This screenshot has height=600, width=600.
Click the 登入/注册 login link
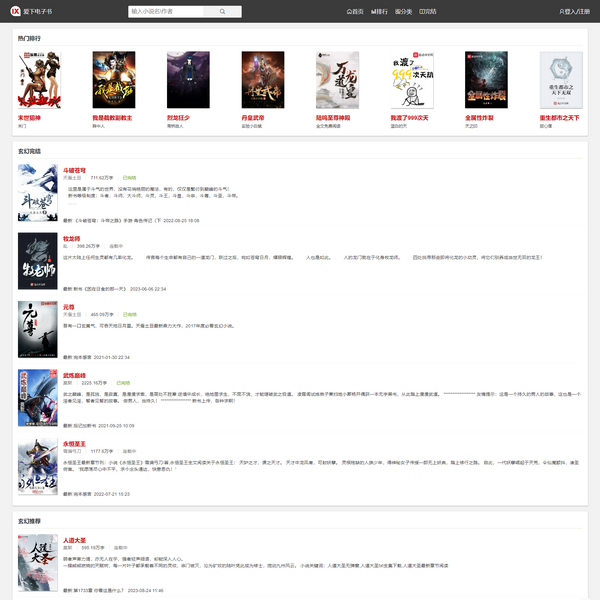[x=574, y=12]
